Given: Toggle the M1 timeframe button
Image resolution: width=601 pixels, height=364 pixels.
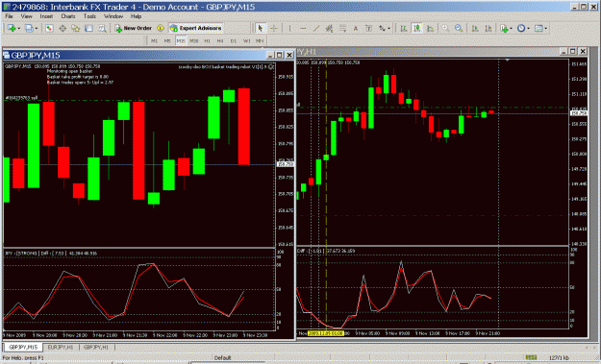Looking at the screenshot, I should click(x=154, y=40).
